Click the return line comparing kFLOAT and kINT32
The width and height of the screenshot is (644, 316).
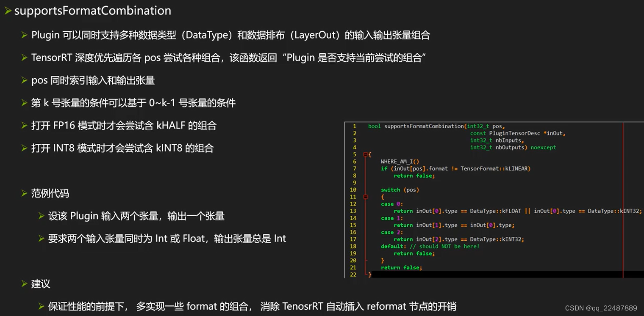point(518,211)
